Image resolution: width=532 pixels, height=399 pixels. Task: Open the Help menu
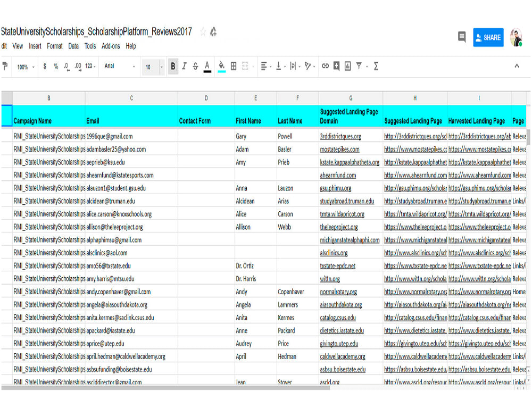point(131,46)
